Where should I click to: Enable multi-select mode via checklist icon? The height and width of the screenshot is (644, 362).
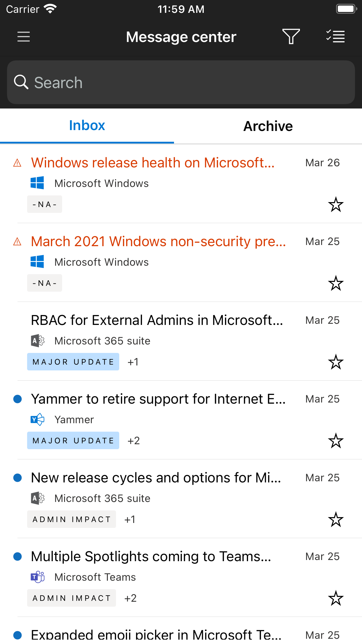(x=335, y=37)
